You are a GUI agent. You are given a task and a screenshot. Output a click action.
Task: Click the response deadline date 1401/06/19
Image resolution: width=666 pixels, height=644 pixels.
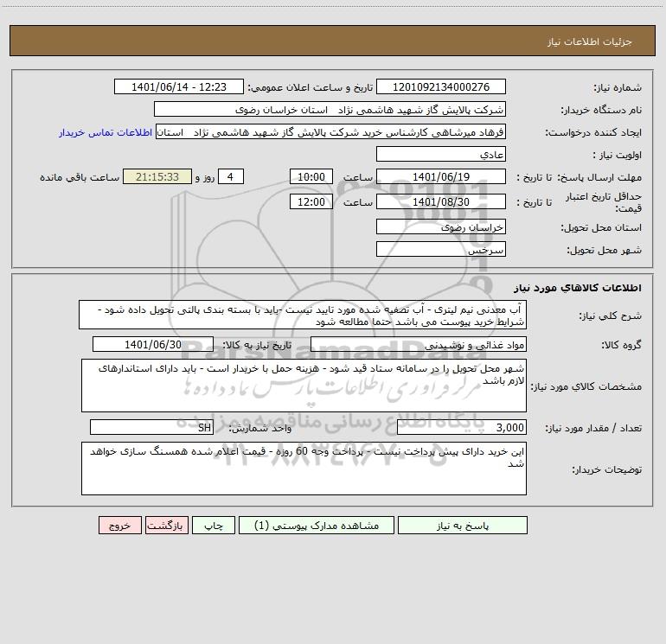(441, 177)
